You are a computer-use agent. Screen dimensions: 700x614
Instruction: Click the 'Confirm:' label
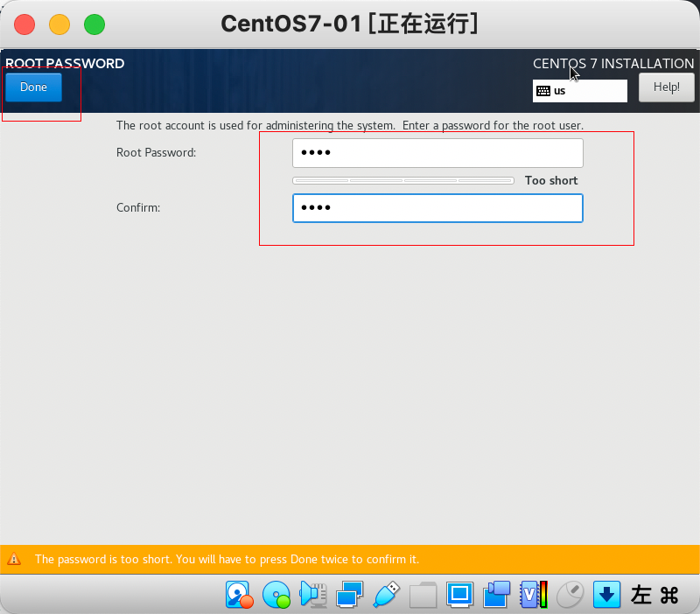click(x=138, y=207)
